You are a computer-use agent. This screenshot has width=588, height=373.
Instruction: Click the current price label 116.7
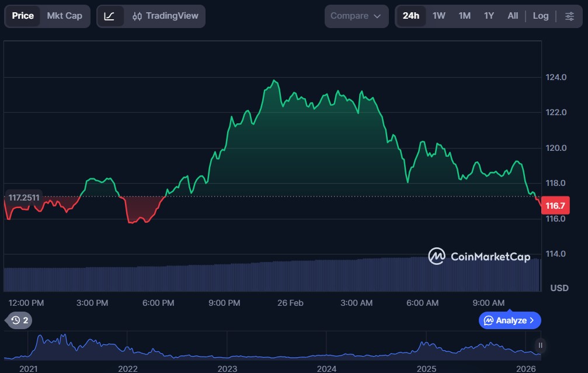coord(554,206)
